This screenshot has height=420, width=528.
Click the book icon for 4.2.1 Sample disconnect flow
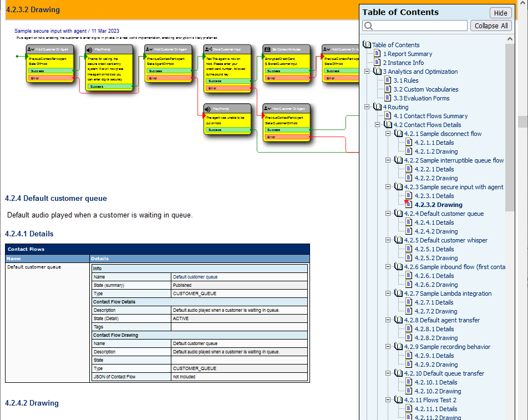398,133
